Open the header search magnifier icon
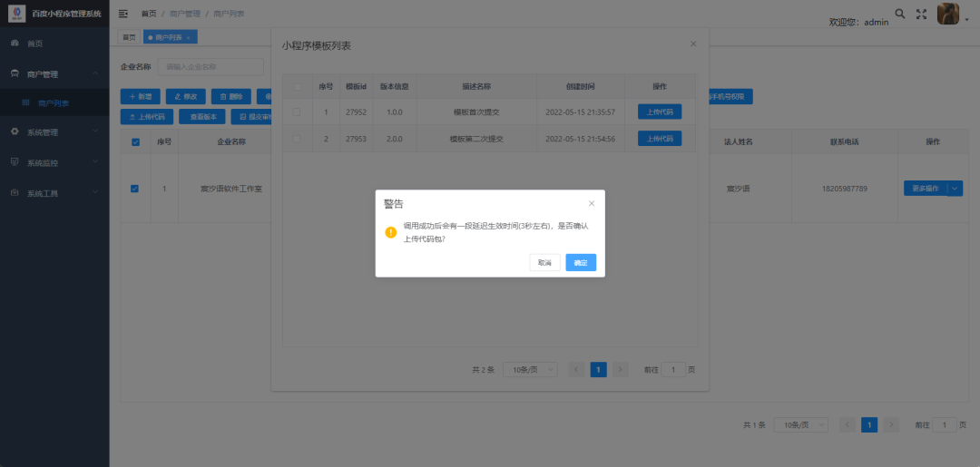The width and height of the screenshot is (980, 467). pyautogui.click(x=900, y=14)
